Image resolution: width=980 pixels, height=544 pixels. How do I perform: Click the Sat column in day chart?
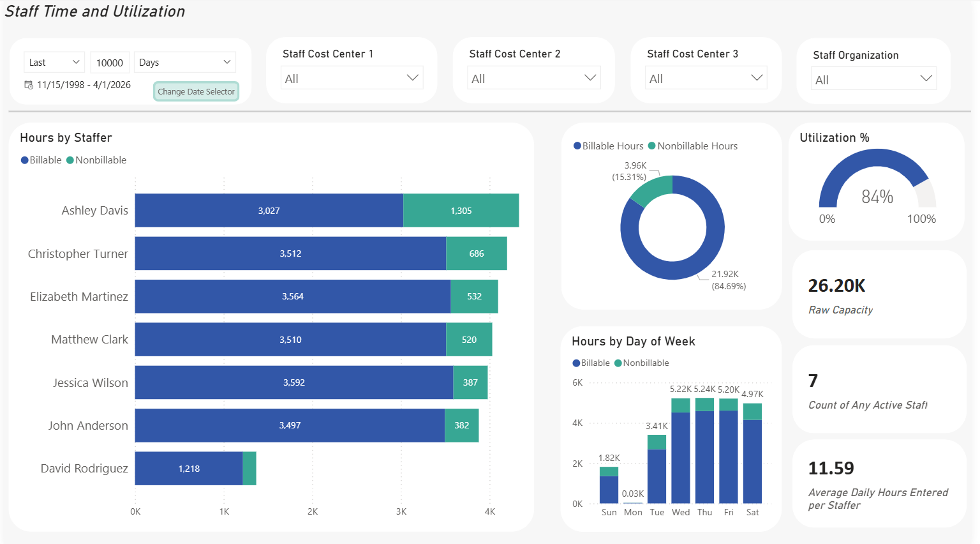752,453
